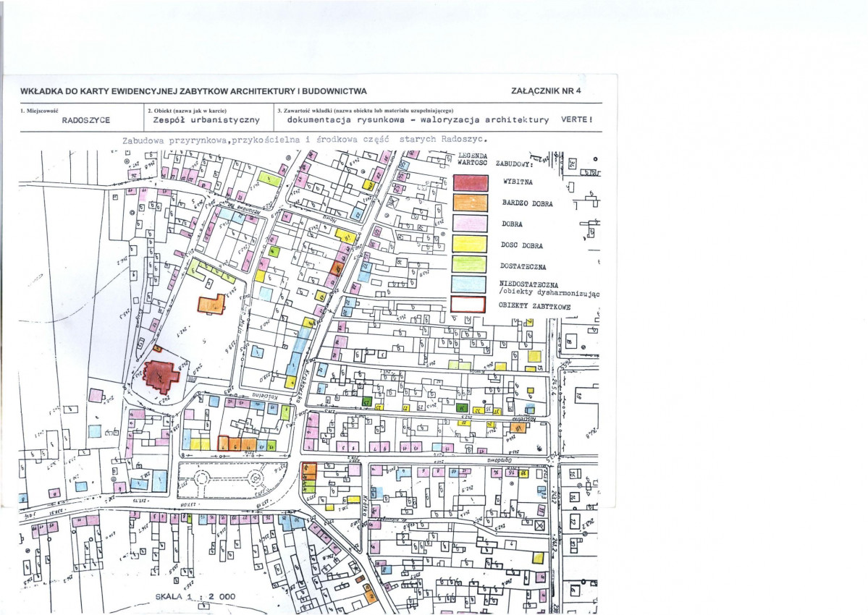The width and height of the screenshot is (868, 615).
Task: Click the red WYBITNA legend swatch
Action: click(x=471, y=183)
